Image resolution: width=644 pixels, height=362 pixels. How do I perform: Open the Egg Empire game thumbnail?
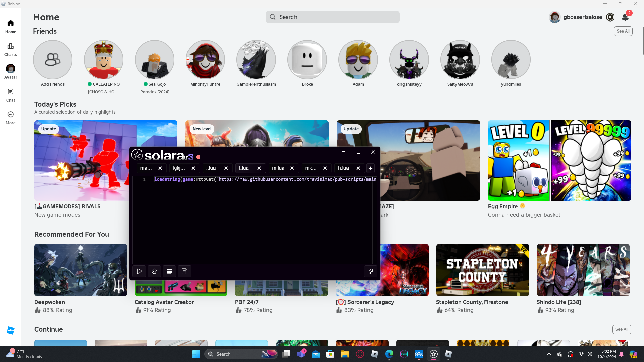click(x=559, y=161)
